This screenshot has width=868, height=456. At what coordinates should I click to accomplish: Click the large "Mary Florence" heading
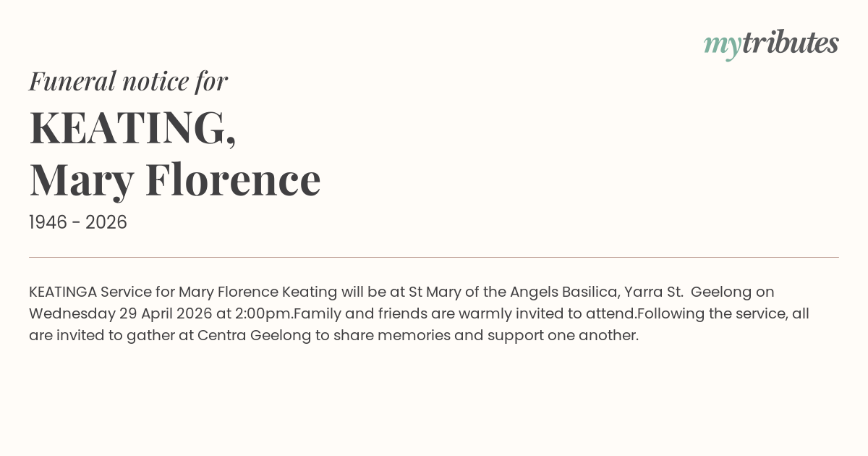[x=174, y=180]
